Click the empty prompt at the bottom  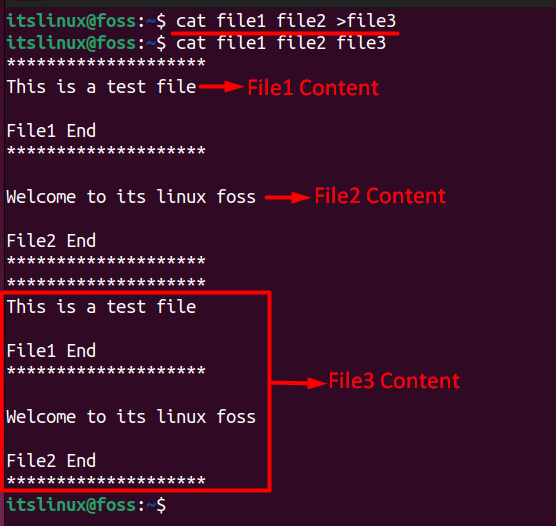(x=86, y=505)
